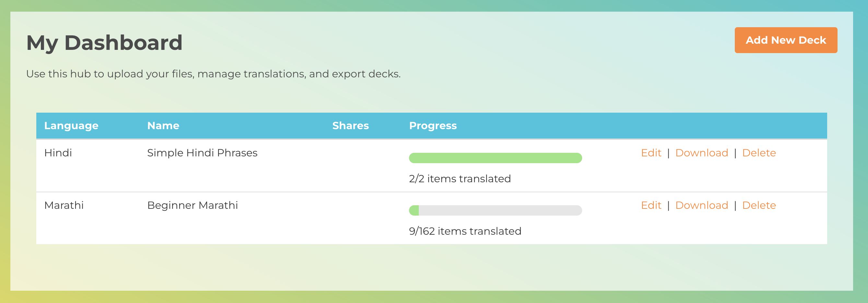Click the Marathi deck progress bar
This screenshot has width=868, height=303.
pos(495,210)
